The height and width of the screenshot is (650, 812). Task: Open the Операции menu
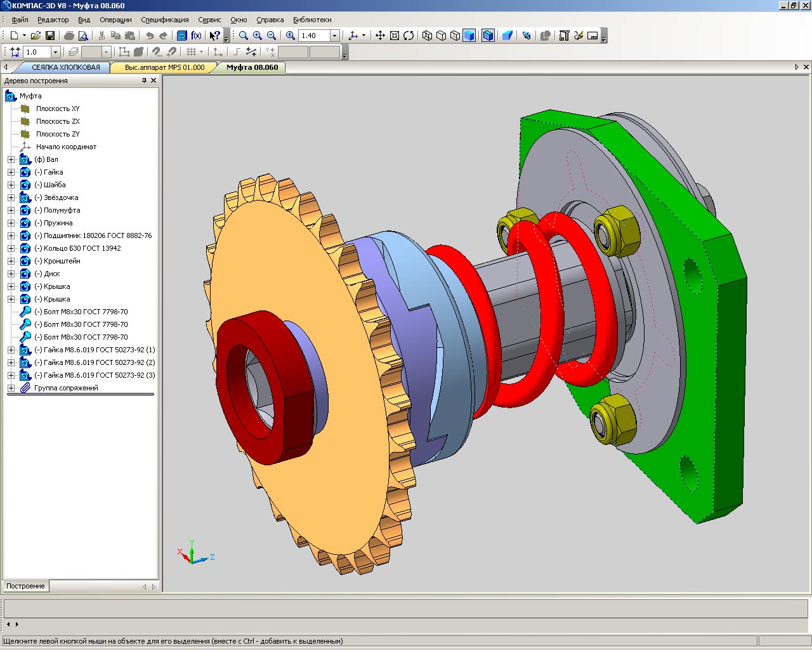[115, 20]
